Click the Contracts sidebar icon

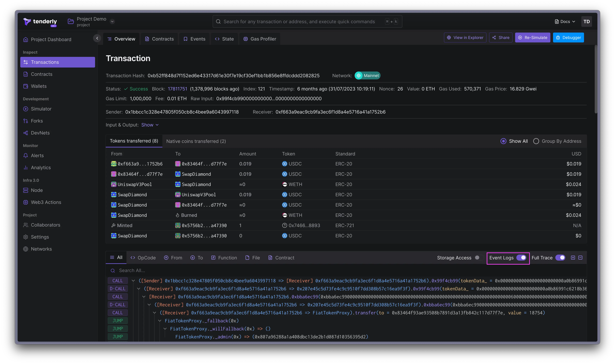pos(26,74)
